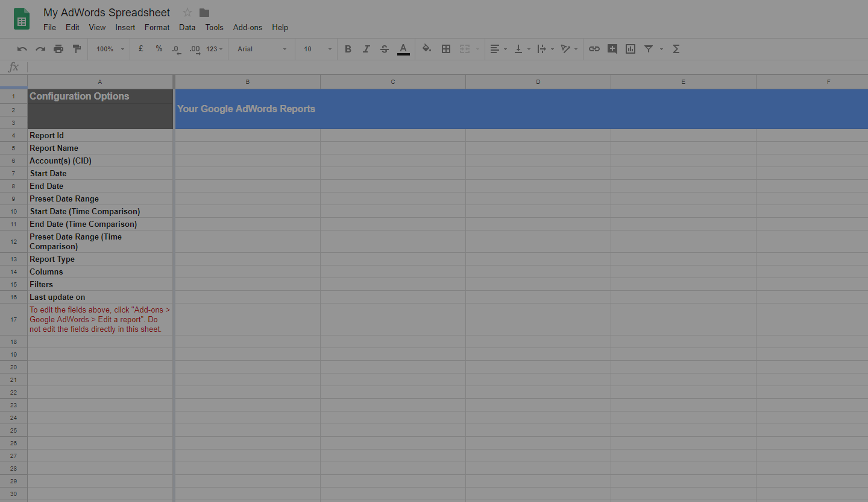Select the 'Configuration Options' cell
The width and height of the screenshot is (868, 502).
[100, 97]
